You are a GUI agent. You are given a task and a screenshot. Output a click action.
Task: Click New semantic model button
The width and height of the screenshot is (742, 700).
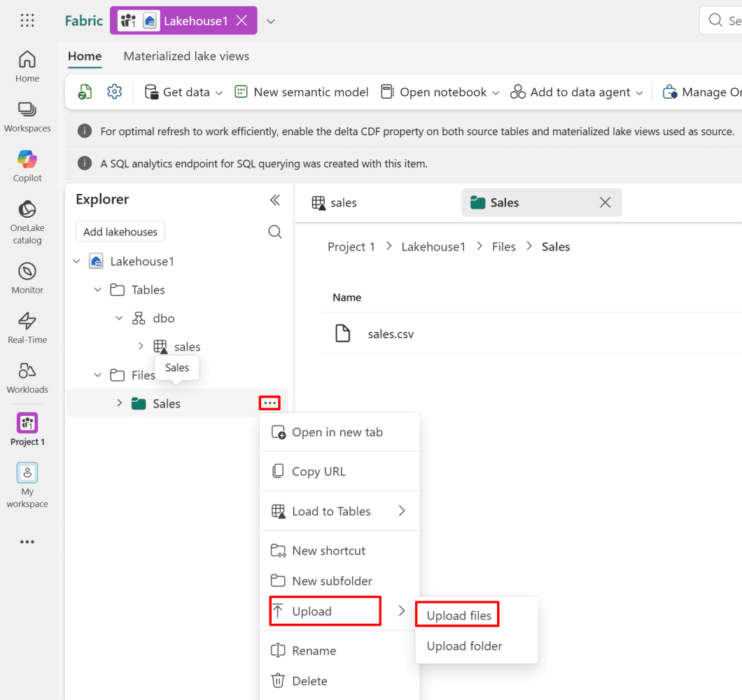[302, 92]
